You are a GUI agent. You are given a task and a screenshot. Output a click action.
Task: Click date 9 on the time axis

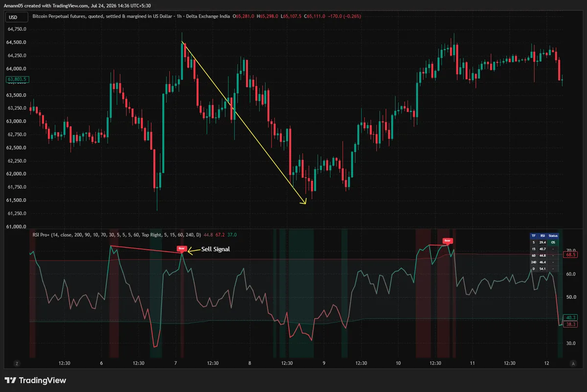(x=324, y=363)
